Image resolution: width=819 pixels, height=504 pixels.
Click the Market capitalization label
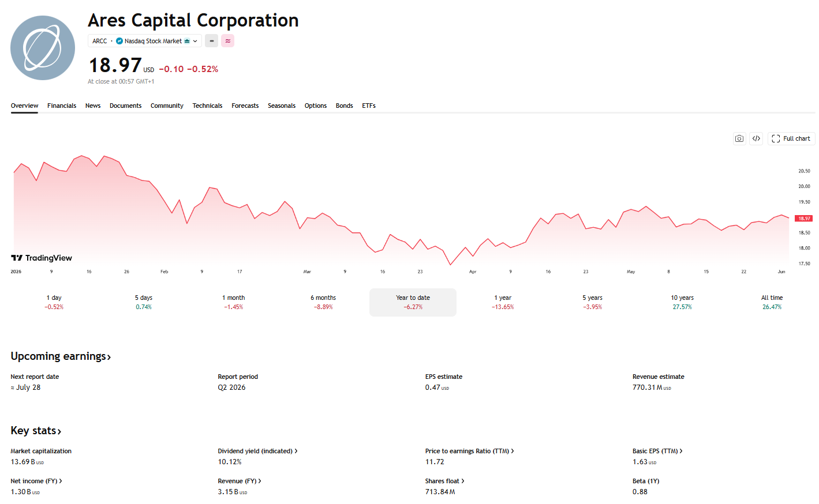[41, 451]
